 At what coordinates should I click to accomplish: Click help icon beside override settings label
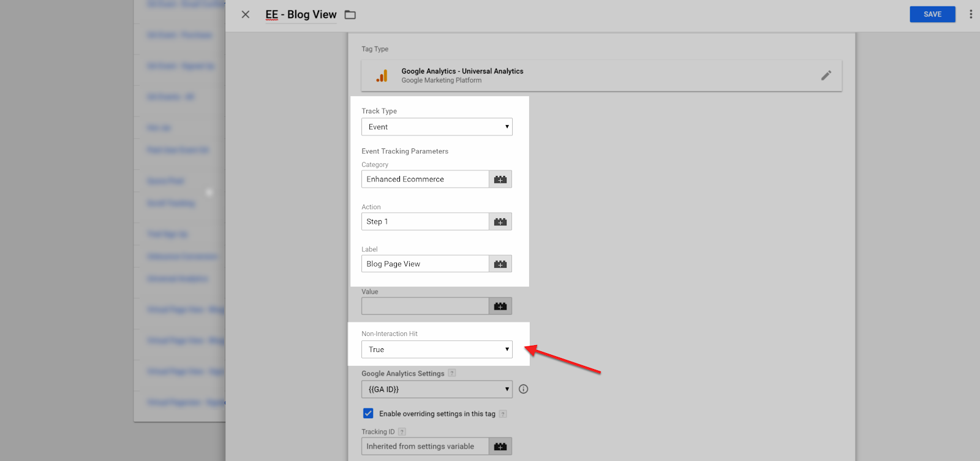click(x=503, y=414)
